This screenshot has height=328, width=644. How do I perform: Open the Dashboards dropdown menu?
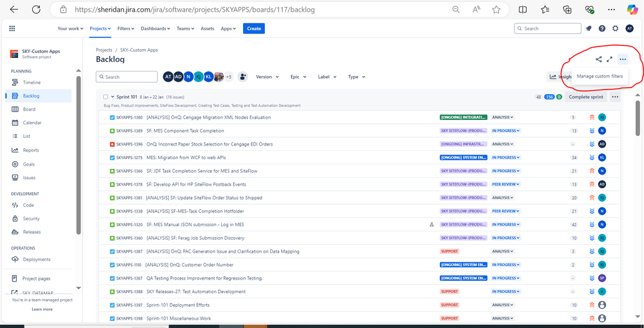(155, 28)
